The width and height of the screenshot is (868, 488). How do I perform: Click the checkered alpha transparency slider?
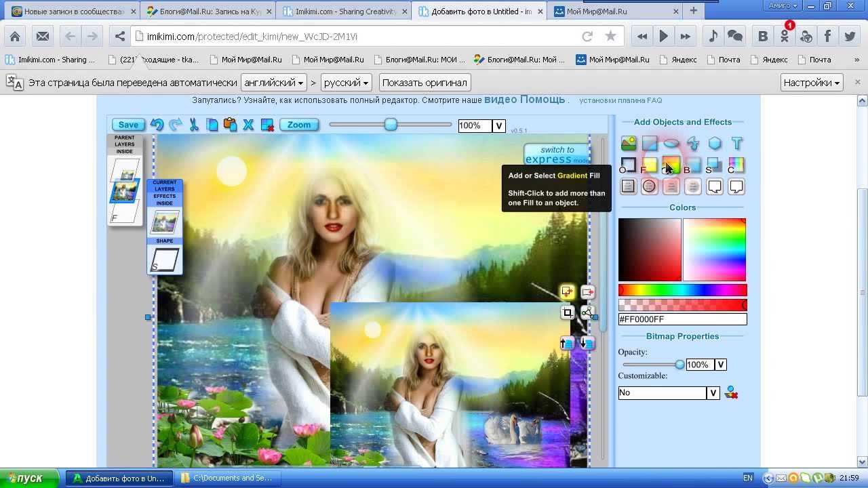click(682, 305)
